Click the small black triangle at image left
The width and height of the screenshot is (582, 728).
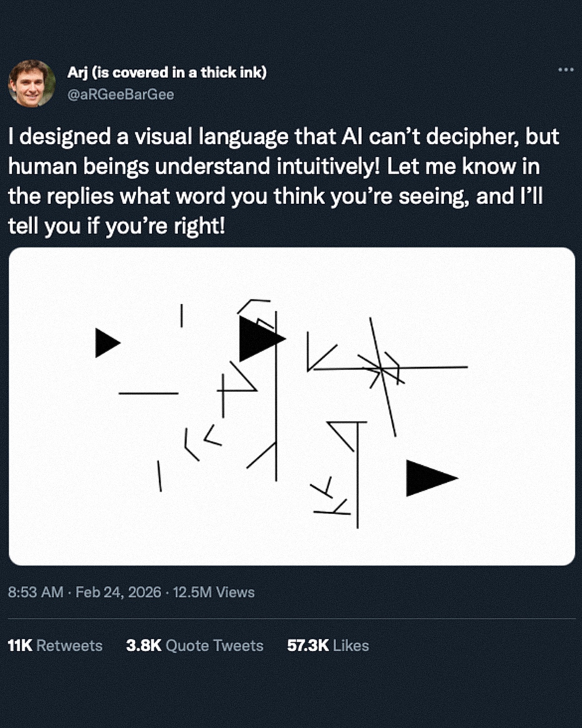click(x=106, y=343)
